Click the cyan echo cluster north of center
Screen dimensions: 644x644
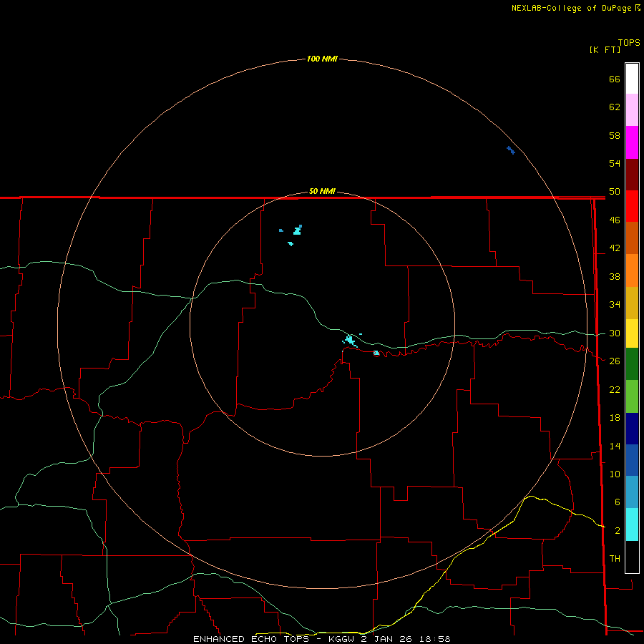coord(298,230)
